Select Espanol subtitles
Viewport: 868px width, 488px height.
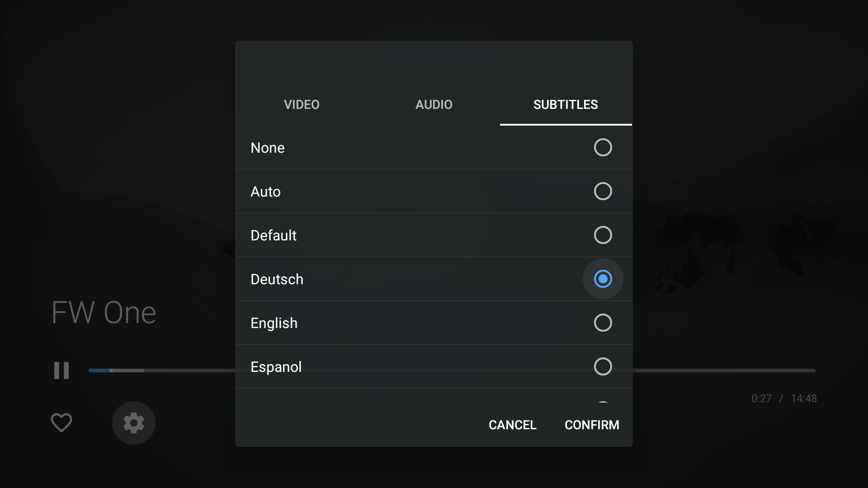603,366
